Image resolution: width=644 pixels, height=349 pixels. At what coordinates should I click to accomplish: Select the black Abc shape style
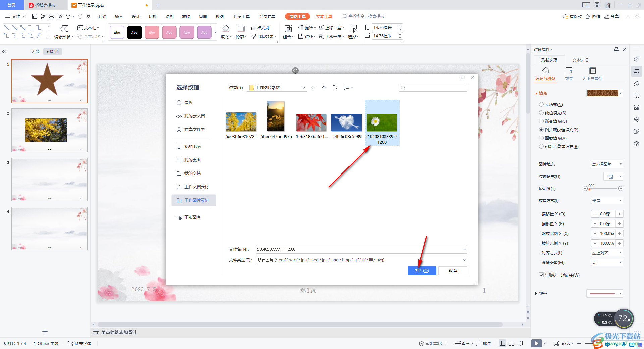click(135, 32)
